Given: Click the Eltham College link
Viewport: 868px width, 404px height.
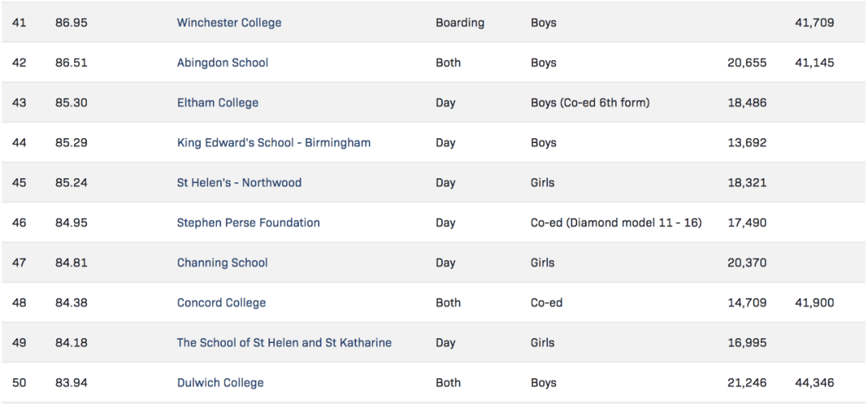Looking at the screenshot, I should 218,103.
